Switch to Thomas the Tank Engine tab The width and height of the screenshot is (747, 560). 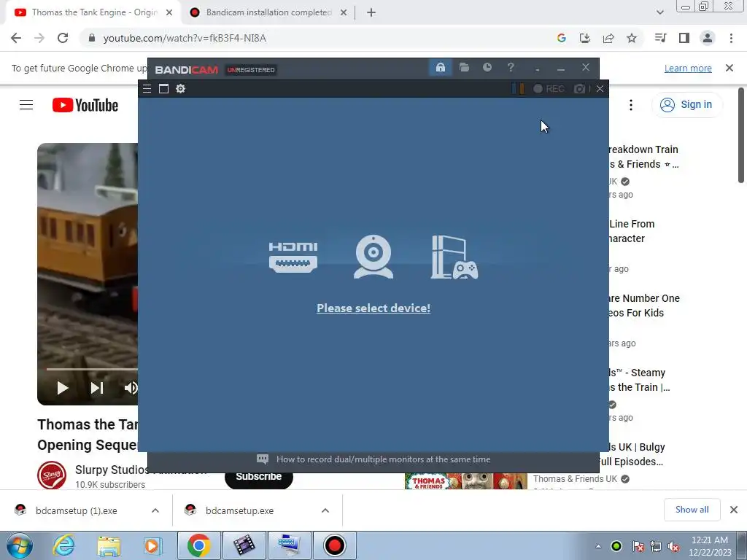click(93, 12)
